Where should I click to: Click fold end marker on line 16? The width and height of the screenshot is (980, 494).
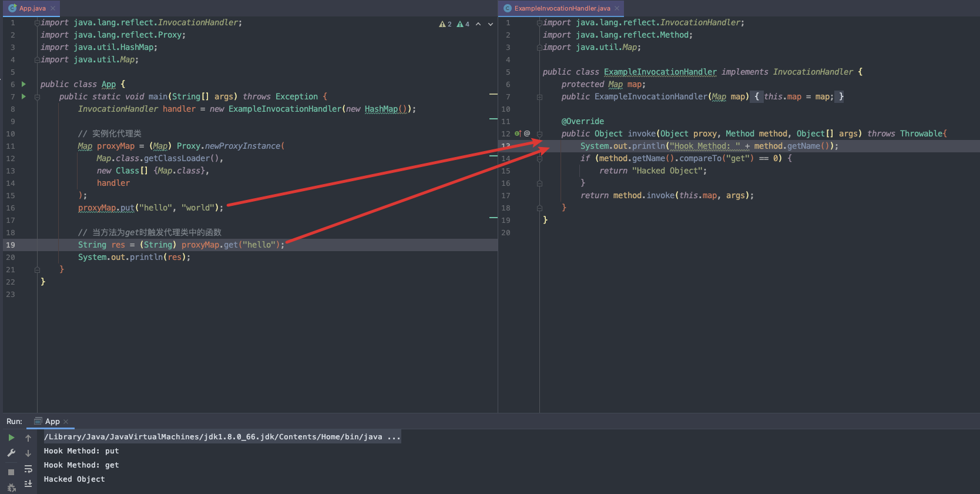[539, 183]
